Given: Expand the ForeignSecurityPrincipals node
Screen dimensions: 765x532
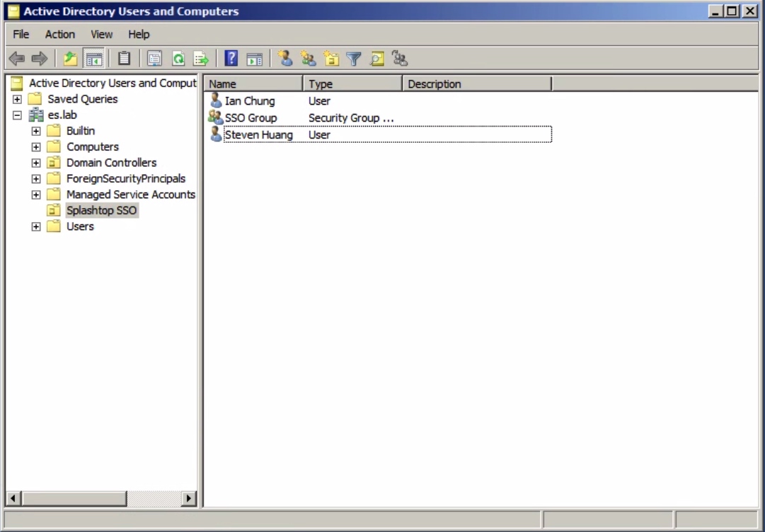Looking at the screenshot, I should pos(36,179).
